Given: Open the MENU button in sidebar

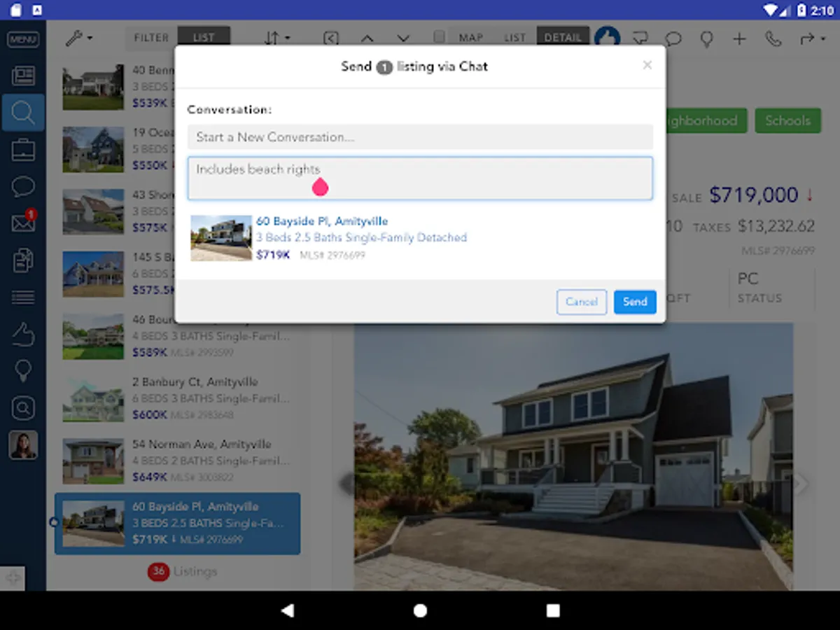Looking at the screenshot, I should (x=22, y=39).
